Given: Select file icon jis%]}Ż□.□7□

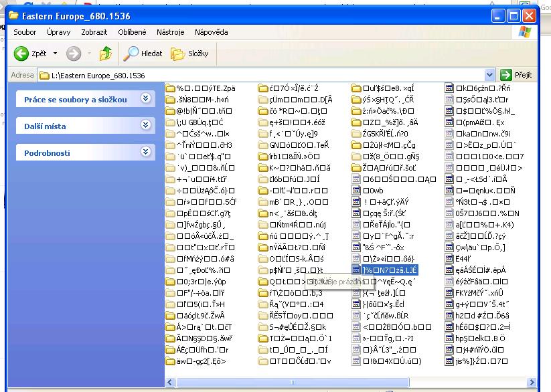Looking at the screenshot, I should [x=449, y=361].
